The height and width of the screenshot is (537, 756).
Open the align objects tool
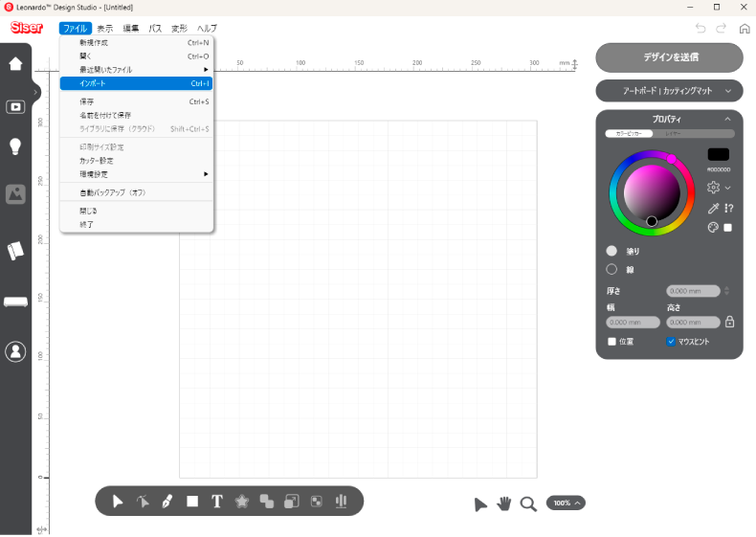pyautogui.click(x=341, y=502)
